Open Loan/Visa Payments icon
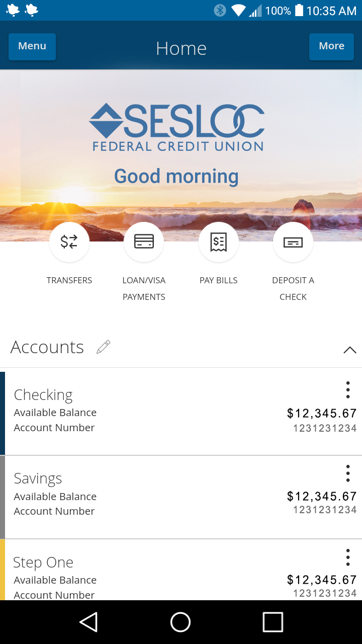 (x=144, y=243)
